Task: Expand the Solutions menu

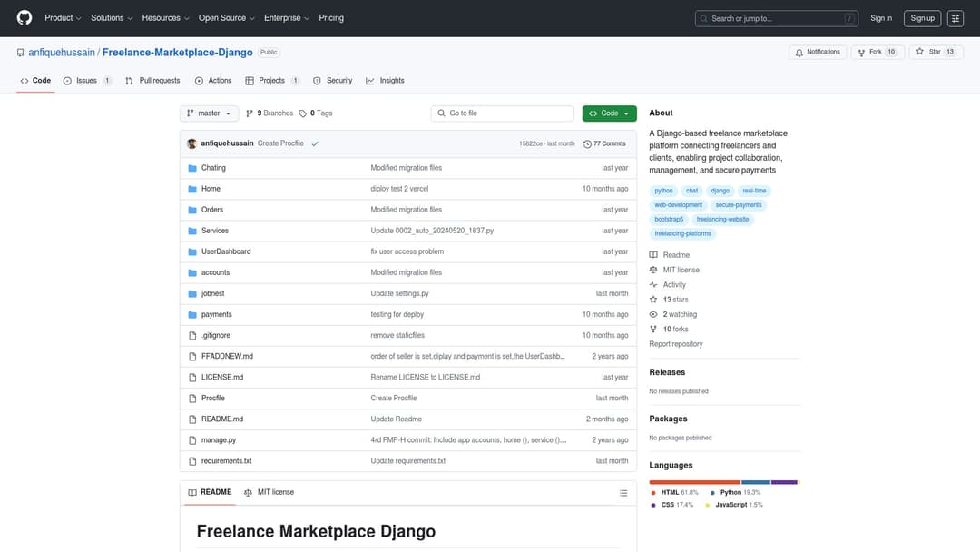Action: (x=112, y=18)
